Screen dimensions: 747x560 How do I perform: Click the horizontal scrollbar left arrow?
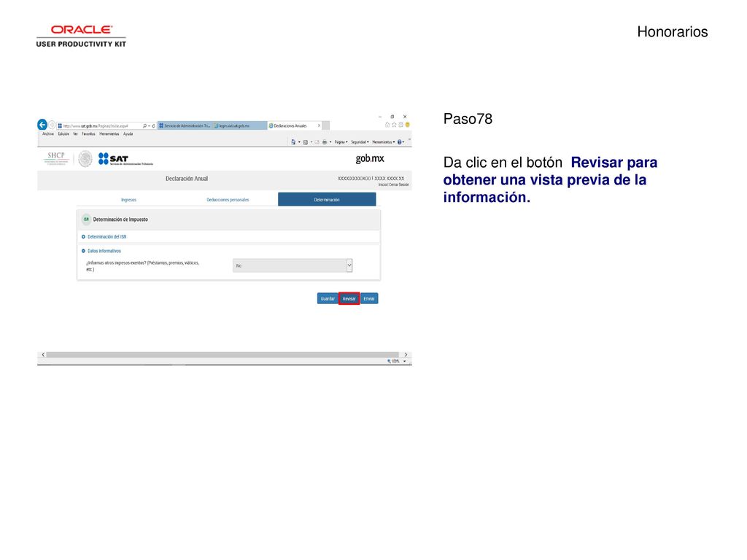point(43,355)
